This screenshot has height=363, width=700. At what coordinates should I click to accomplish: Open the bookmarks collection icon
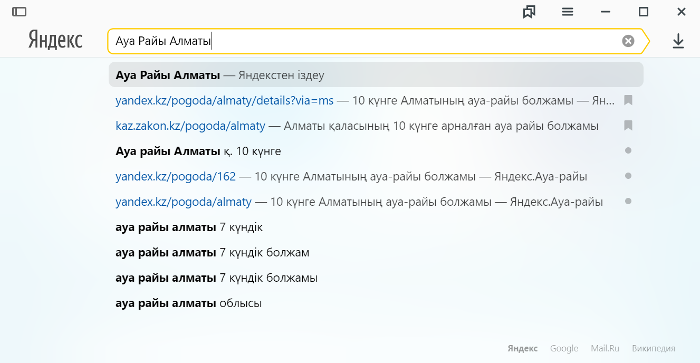point(529,12)
